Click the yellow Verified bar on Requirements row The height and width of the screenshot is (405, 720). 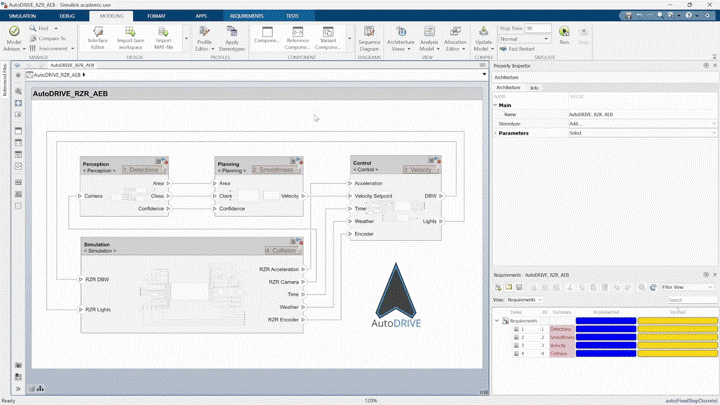pos(677,321)
